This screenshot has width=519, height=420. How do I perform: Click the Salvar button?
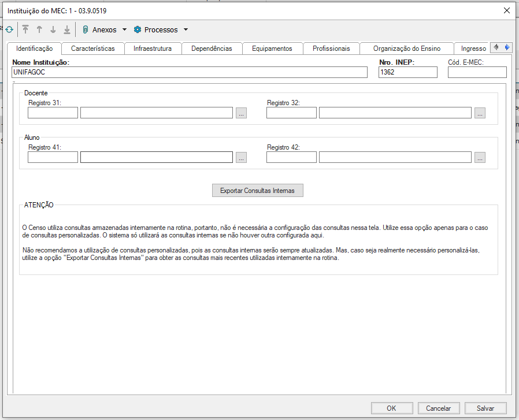(x=485, y=408)
